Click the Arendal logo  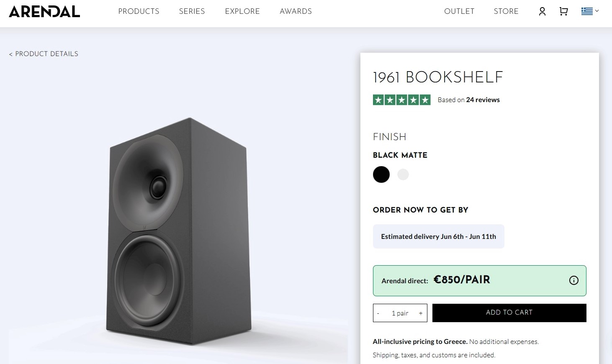pos(44,11)
